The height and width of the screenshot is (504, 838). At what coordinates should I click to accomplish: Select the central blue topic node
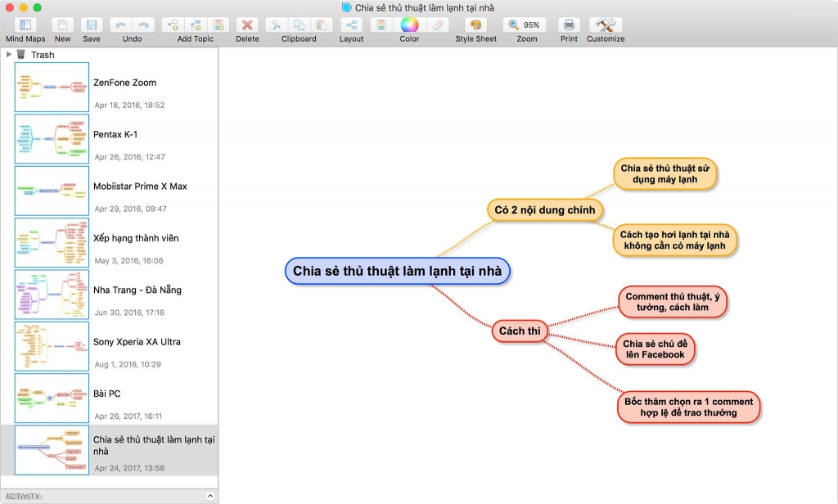click(397, 271)
